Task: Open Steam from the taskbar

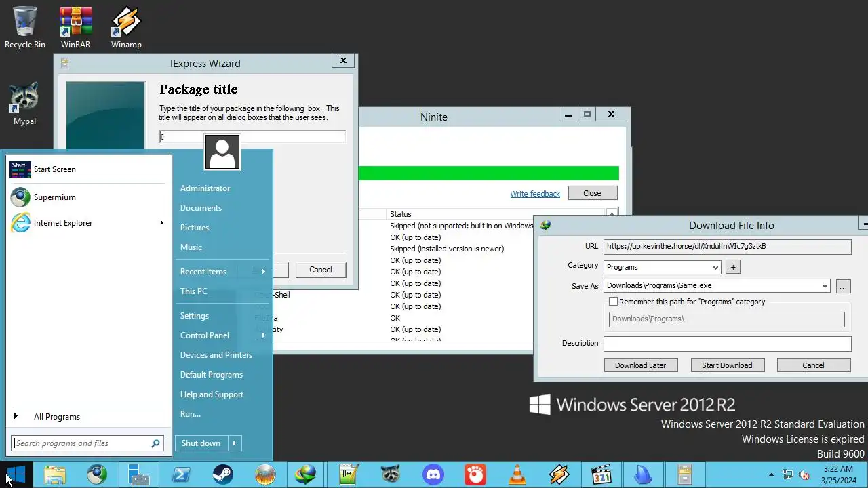Action: [x=223, y=474]
